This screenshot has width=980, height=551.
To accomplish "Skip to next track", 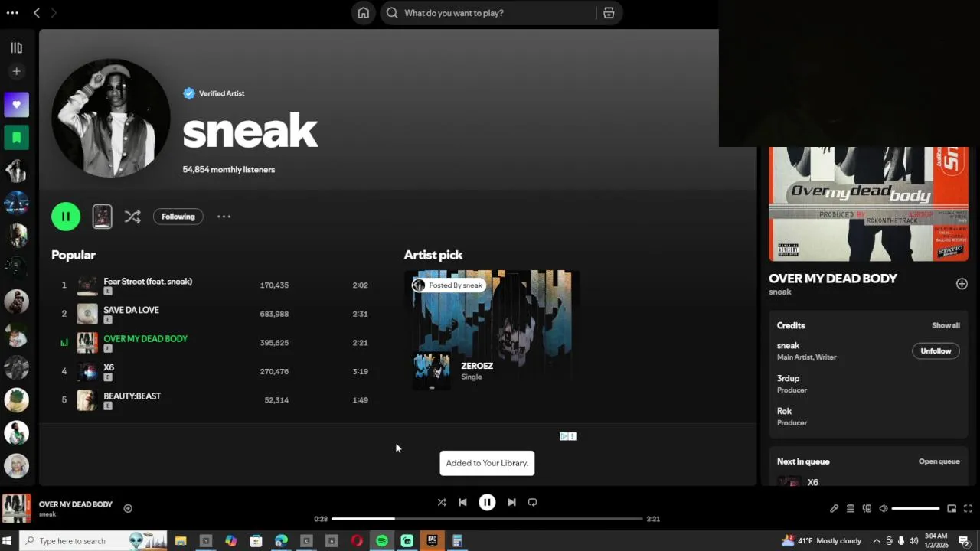I will (511, 502).
